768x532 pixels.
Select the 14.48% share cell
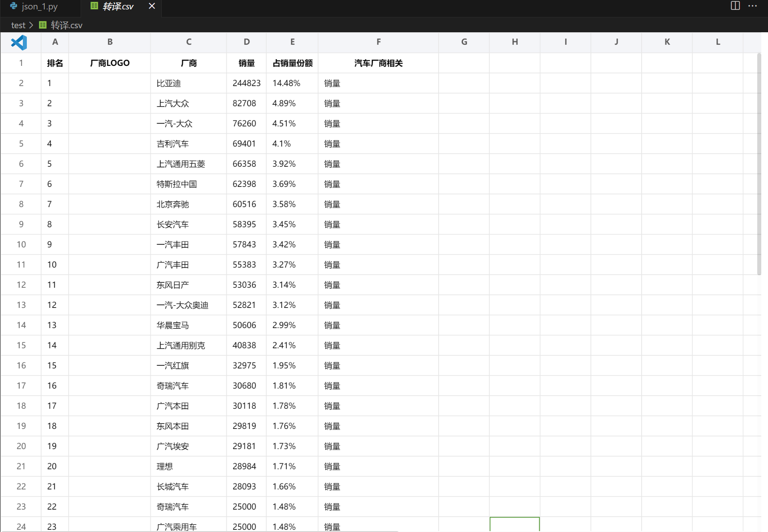tap(292, 83)
